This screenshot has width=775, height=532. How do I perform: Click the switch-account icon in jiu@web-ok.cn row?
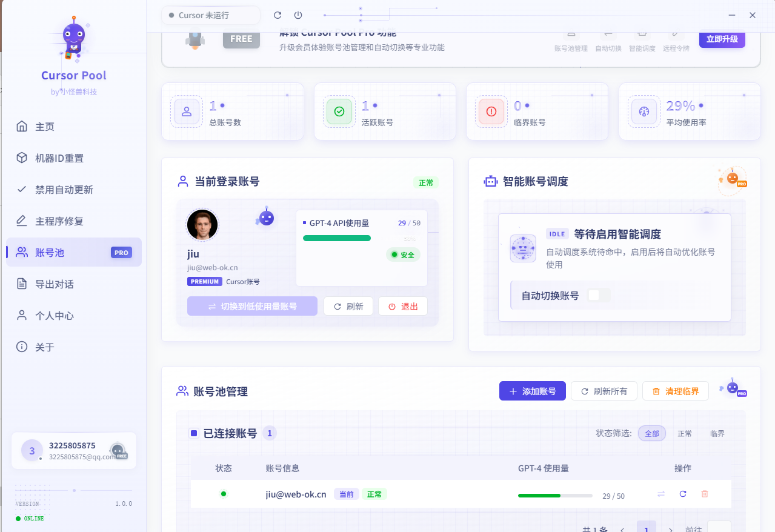(x=661, y=494)
